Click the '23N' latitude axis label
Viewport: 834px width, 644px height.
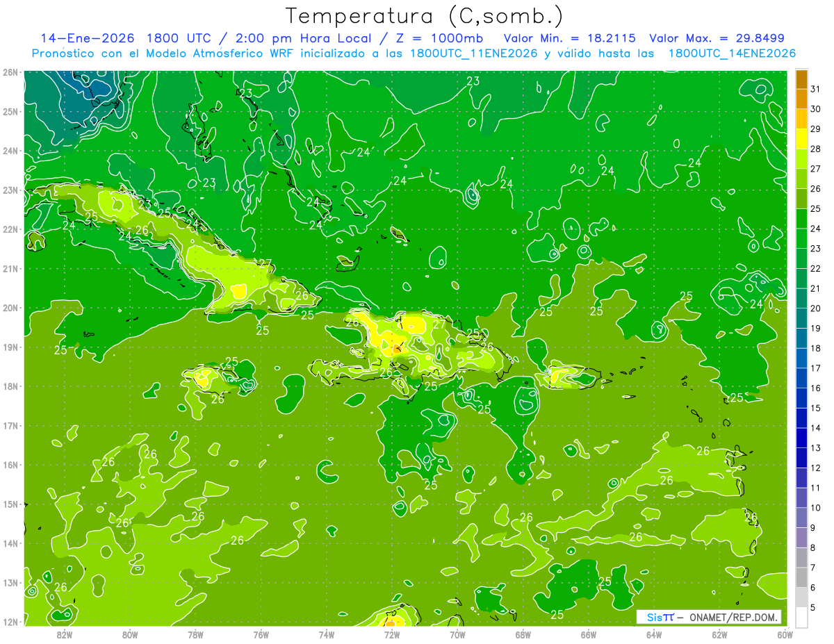tap(10, 190)
